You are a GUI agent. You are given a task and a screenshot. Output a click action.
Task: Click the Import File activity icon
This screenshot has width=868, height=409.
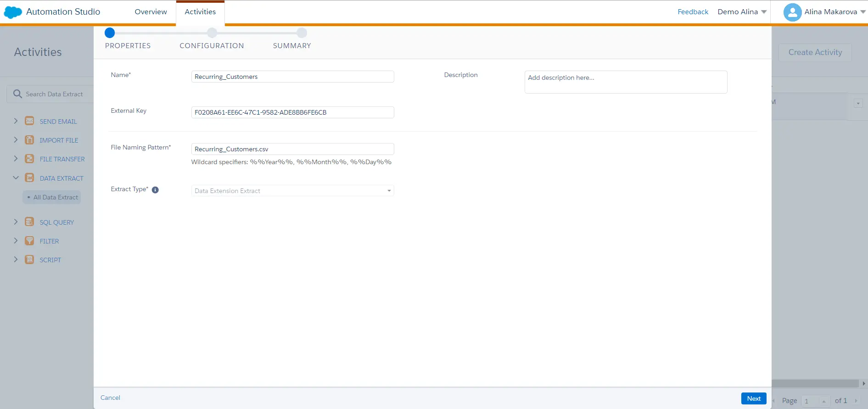coord(29,140)
